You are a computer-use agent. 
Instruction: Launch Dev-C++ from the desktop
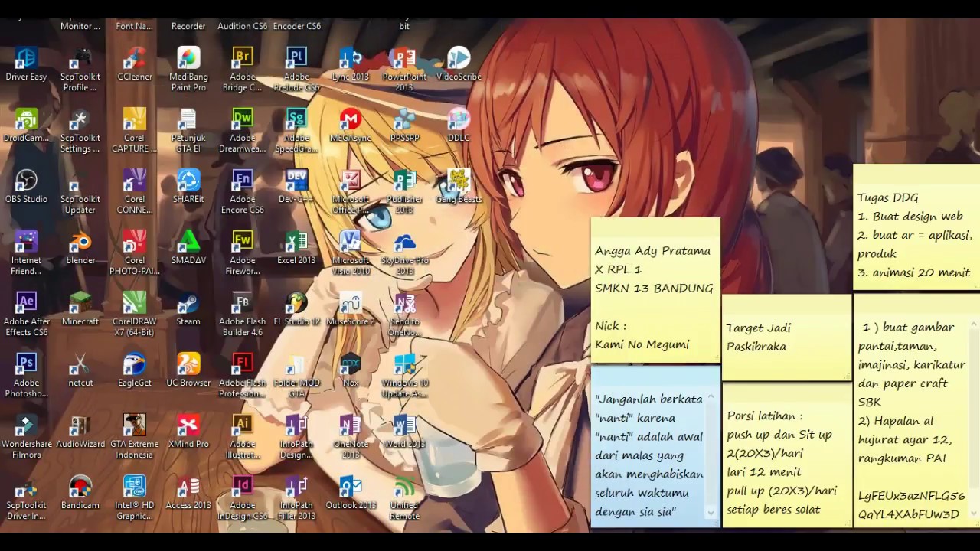pos(296,187)
